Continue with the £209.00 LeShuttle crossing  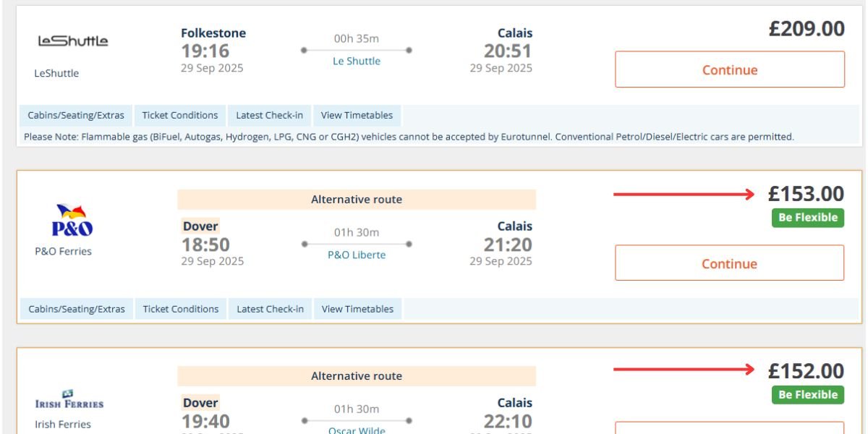729,69
